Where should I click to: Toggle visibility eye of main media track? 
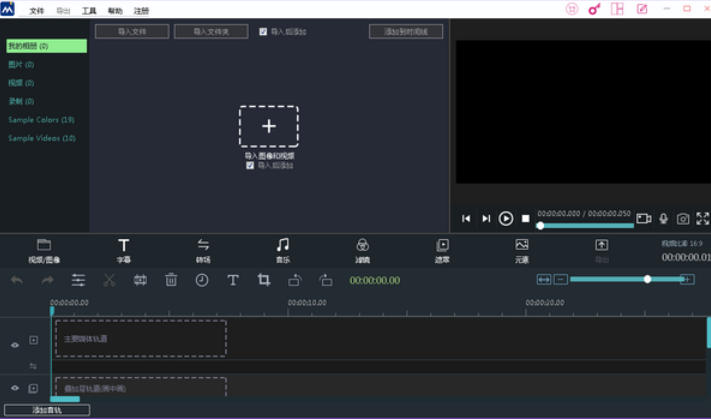[x=15, y=345]
